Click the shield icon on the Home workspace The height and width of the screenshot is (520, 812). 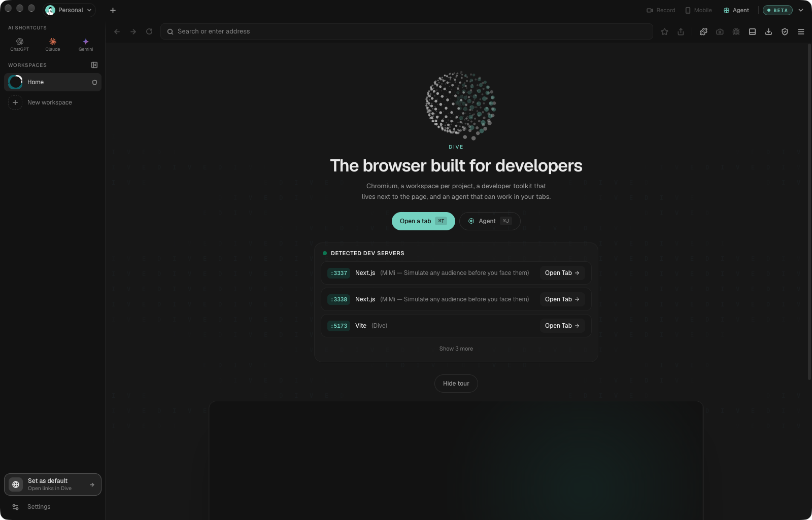pos(94,82)
